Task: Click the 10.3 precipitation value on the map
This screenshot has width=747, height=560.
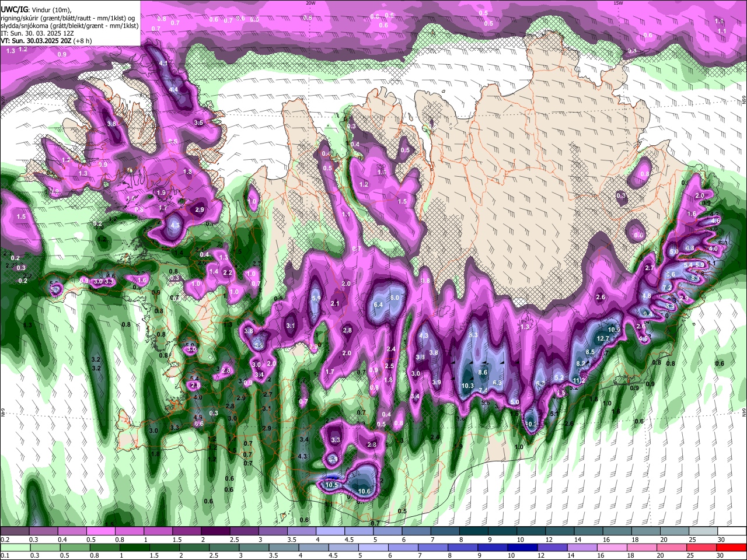Action: pyautogui.click(x=467, y=386)
